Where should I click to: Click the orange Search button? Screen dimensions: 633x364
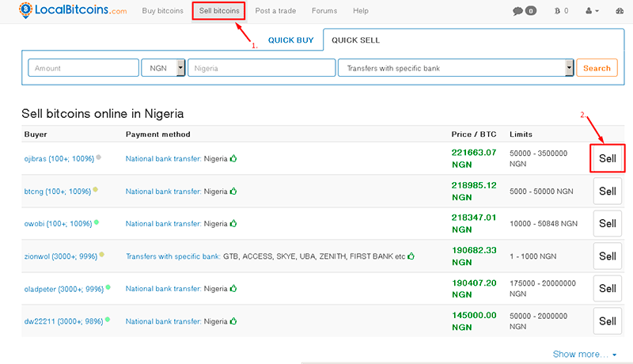click(x=597, y=68)
